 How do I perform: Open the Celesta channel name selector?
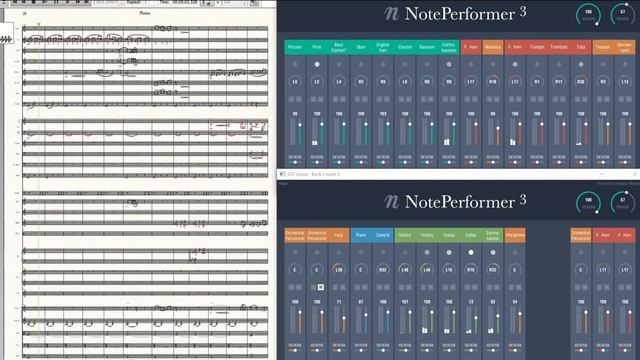(x=383, y=235)
